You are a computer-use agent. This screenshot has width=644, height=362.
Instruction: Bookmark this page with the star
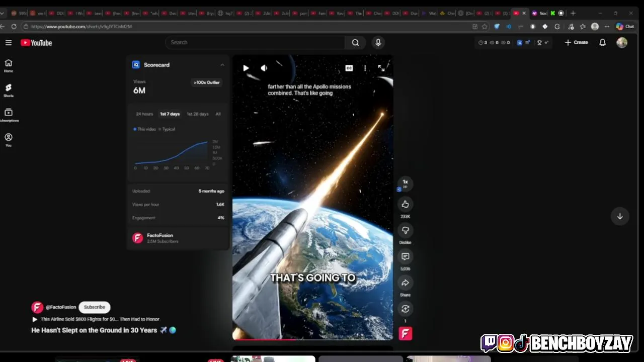485,27
